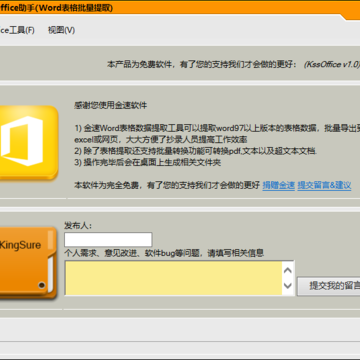Click the 感谢您使用金速软件 heading text
360x360 pixels.
click(x=111, y=106)
